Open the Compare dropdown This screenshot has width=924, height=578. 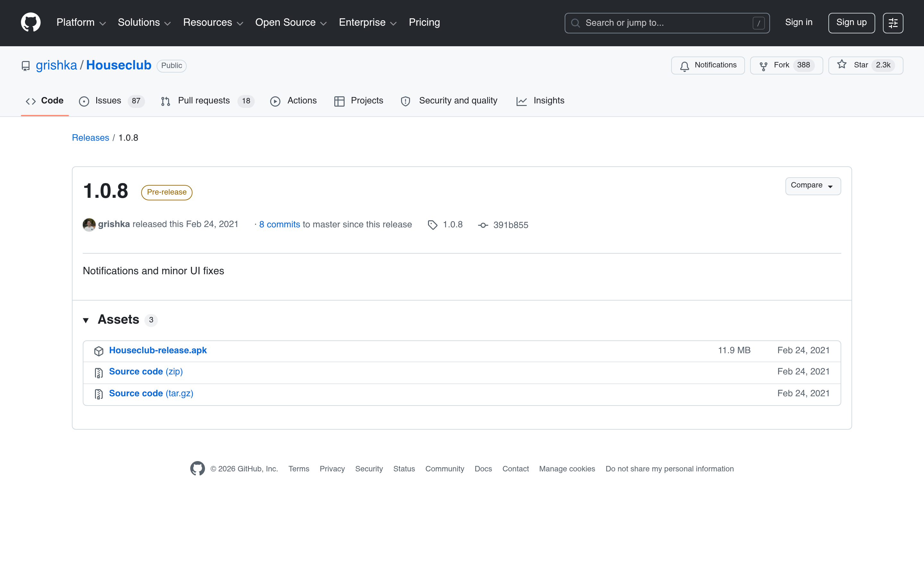coord(813,186)
